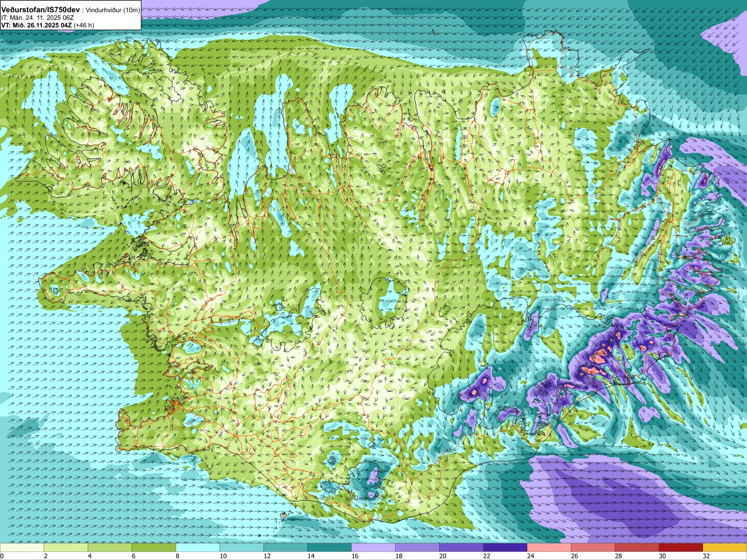Click the orange above-32 legend swatch
This screenshot has height=560, width=747.
coord(725,548)
